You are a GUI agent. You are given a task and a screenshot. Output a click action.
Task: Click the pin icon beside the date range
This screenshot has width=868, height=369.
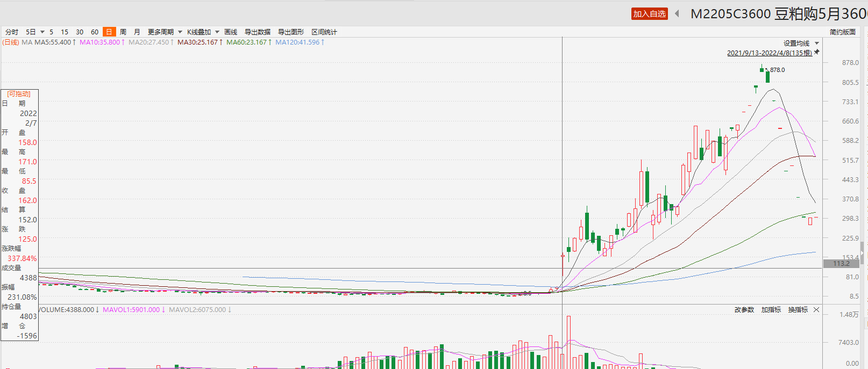(817, 52)
